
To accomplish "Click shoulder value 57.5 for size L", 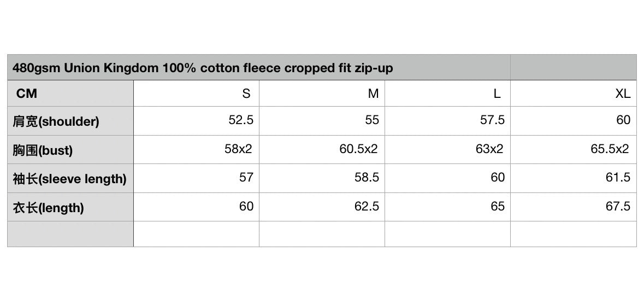I will (492, 120).
